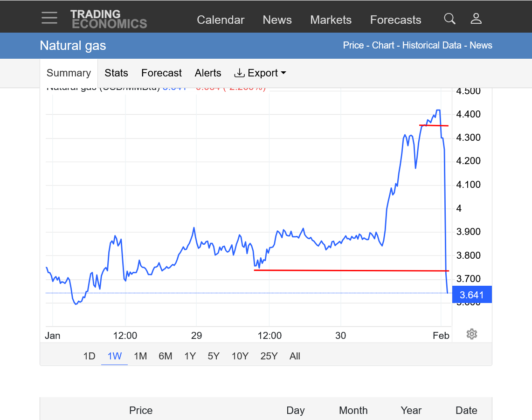Expand the Export dropdown
Image resolution: width=532 pixels, height=420 pixels.
260,73
